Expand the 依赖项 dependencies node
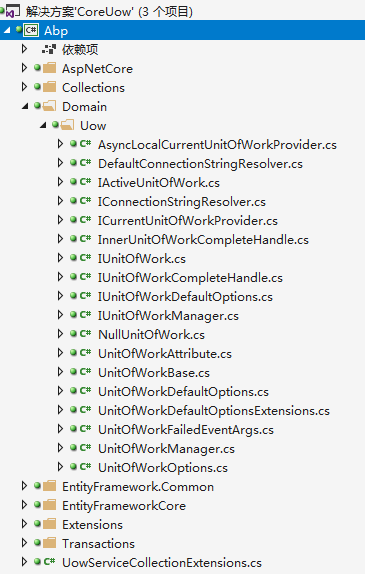This screenshot has height=574, width=365. tap(24, 49)
